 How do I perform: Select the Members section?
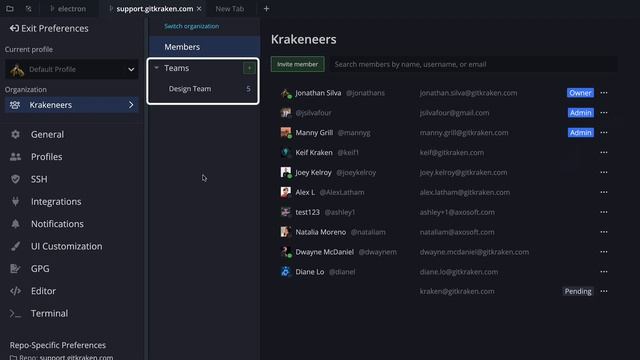coord(204,47)
